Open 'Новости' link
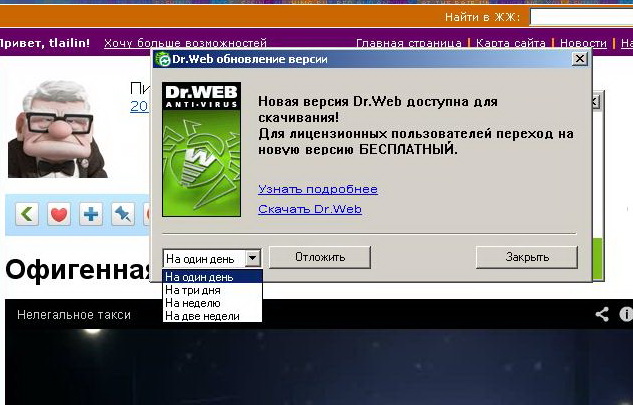 point(583,43)
